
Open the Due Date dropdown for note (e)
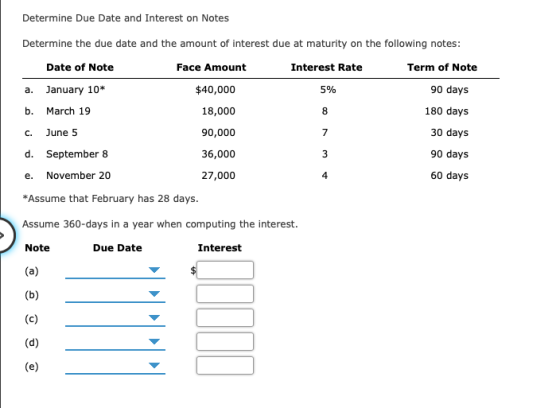(115, 366)
